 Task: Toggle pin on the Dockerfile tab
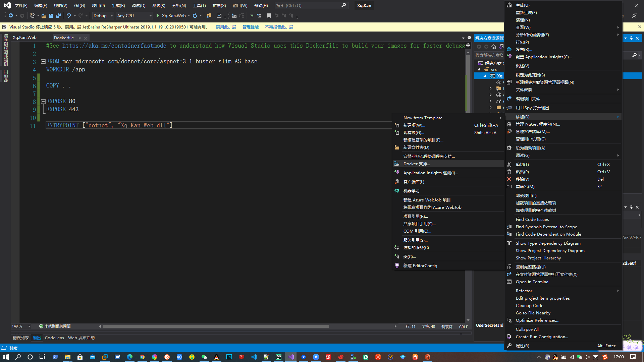(79, 38)
